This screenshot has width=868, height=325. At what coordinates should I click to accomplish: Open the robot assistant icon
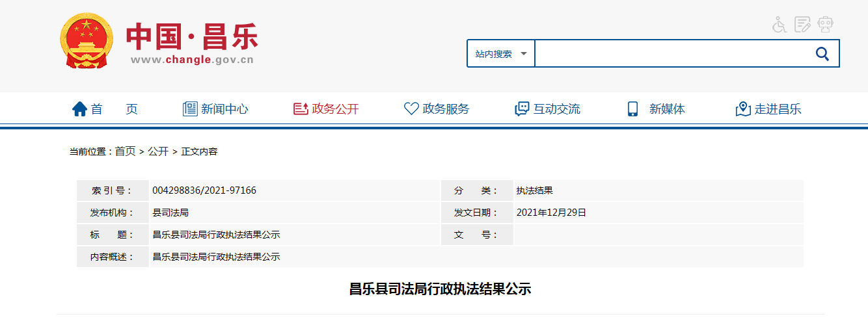point(825,25)
